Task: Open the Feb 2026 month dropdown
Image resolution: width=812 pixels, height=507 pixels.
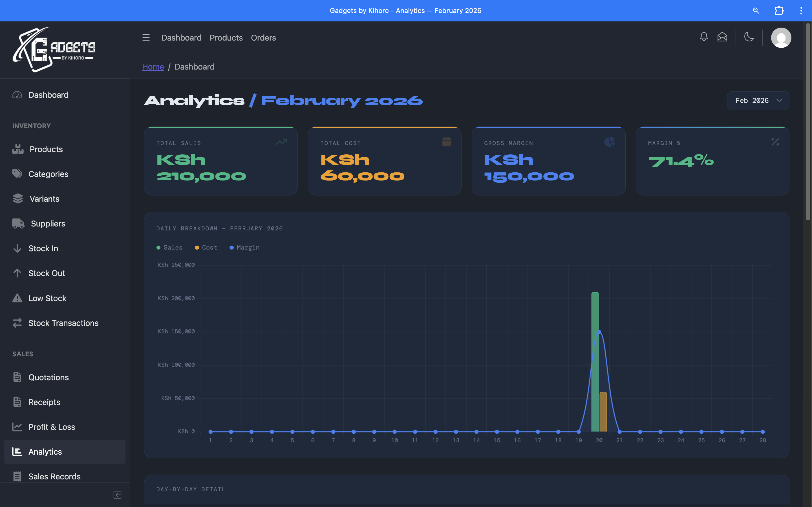Action: coord(758,101)
